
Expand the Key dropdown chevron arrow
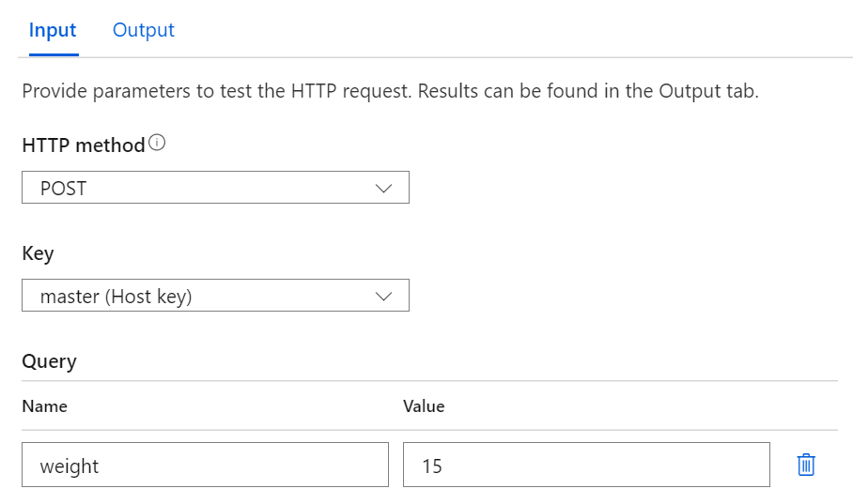click(383, 296)
